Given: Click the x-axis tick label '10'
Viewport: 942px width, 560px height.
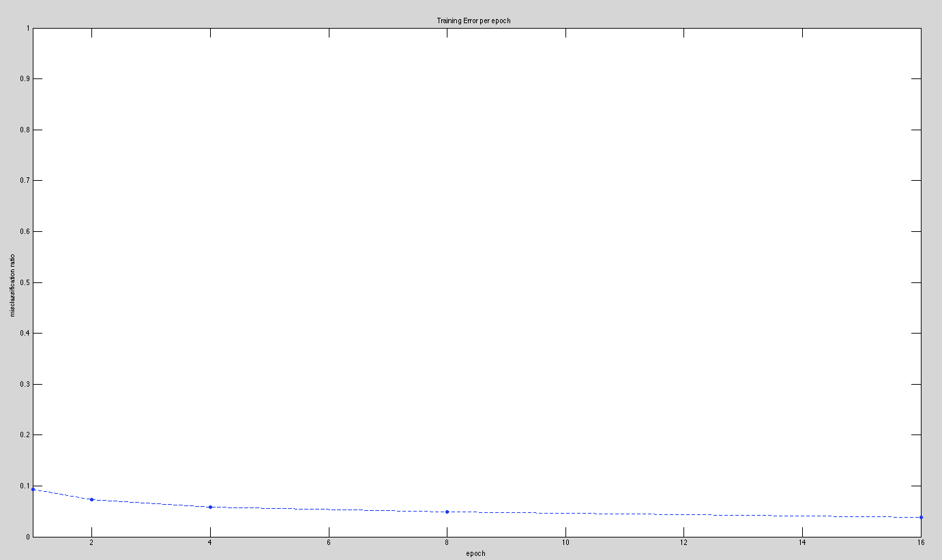Looking at the screenshot, I should click(565, 543).
